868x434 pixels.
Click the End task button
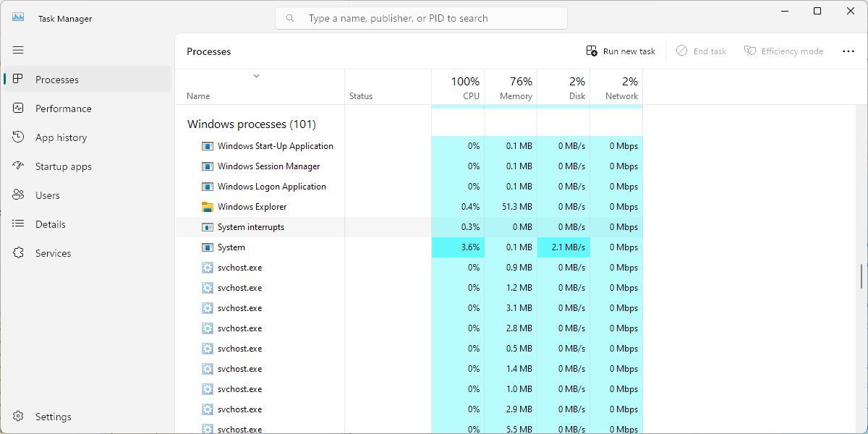[x=701, y=51]
